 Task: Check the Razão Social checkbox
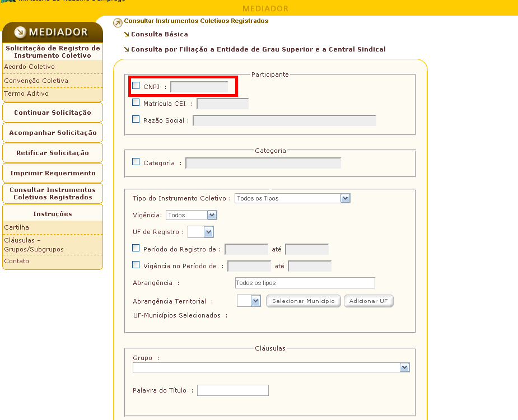point(136,119)
